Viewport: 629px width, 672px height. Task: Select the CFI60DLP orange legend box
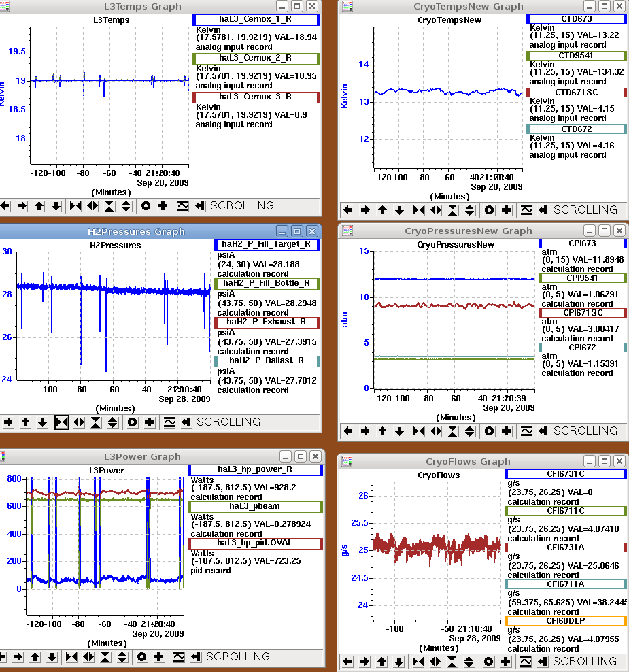click(566, 621)
